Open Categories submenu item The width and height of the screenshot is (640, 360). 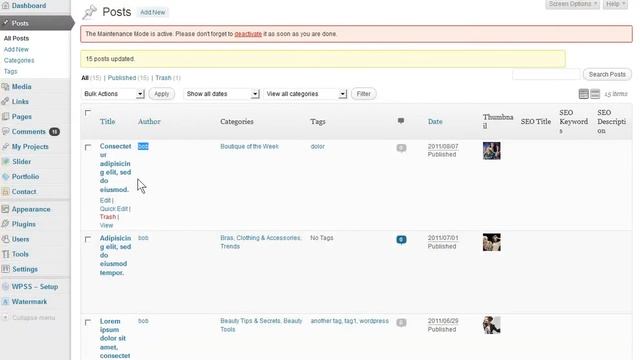point(19,60)
